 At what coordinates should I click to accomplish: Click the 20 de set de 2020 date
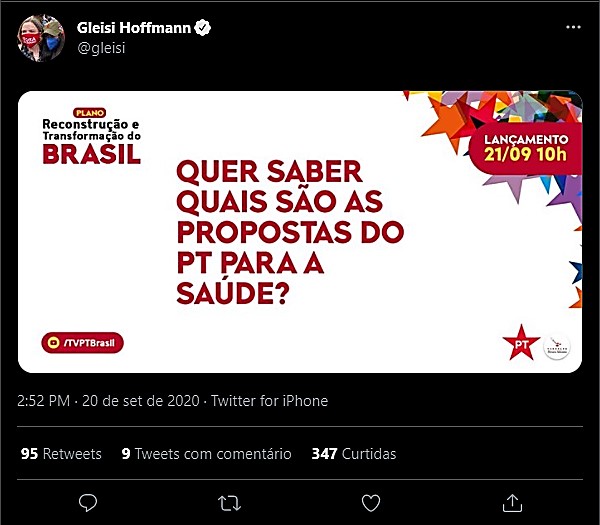click(141, 401)
